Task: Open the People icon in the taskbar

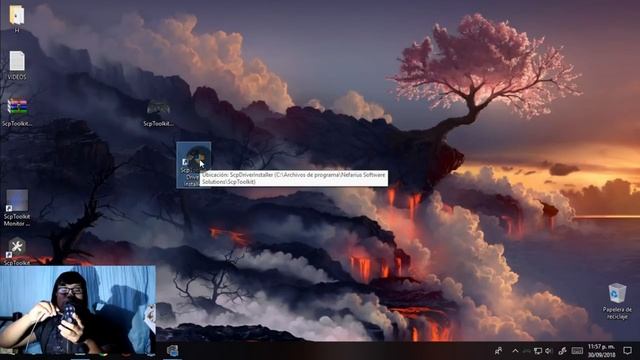Action: point(498,351)
